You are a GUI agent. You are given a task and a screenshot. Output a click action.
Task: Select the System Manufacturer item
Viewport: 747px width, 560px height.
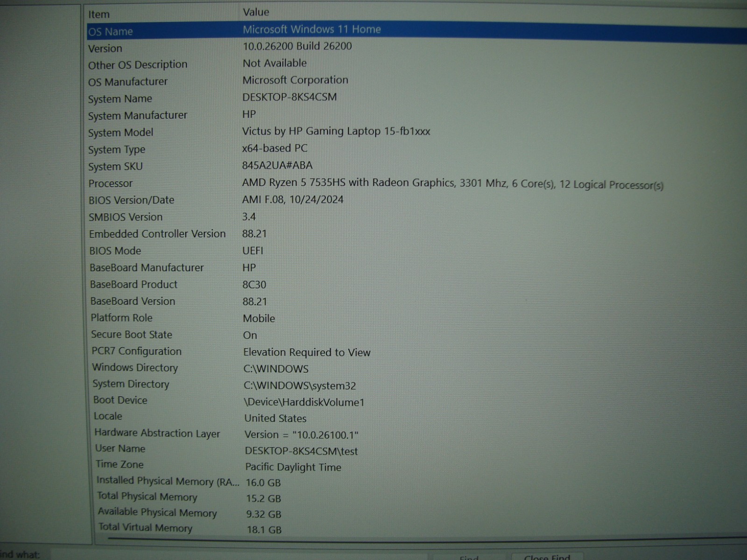click(x=138, y=115)
